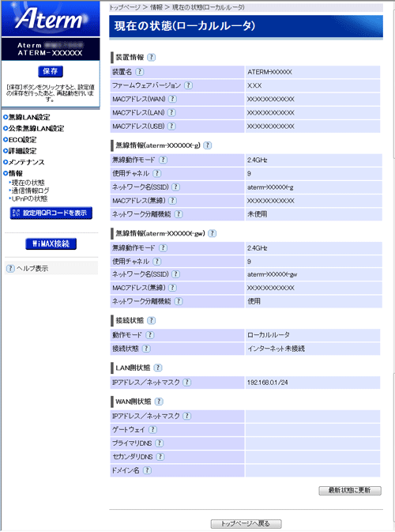
Task: Click the Aterm logo
Action: (x=51, y=19)
